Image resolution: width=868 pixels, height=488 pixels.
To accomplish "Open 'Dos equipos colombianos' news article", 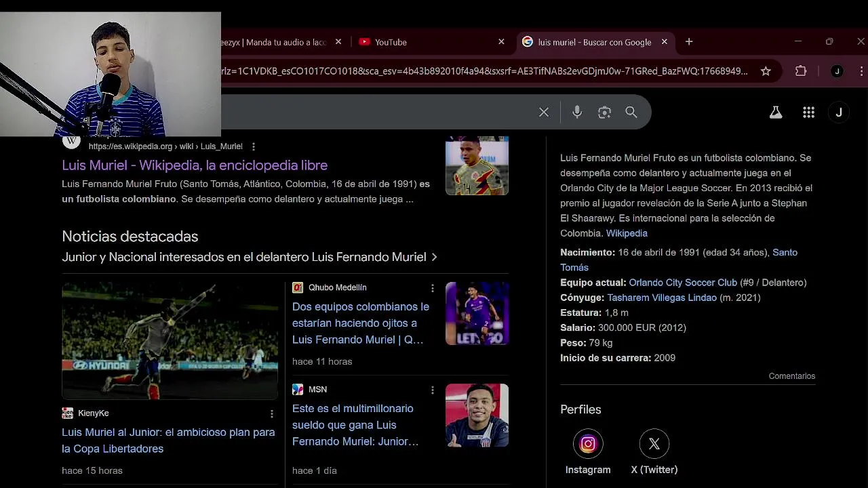I will (x=360, y=323).
